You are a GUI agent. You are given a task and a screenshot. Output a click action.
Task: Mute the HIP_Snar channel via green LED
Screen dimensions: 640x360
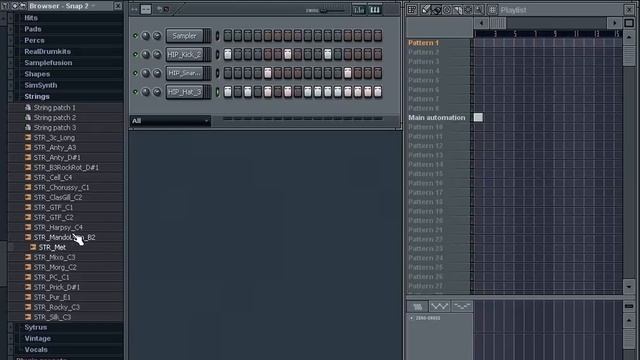click(x=135, y=73)
